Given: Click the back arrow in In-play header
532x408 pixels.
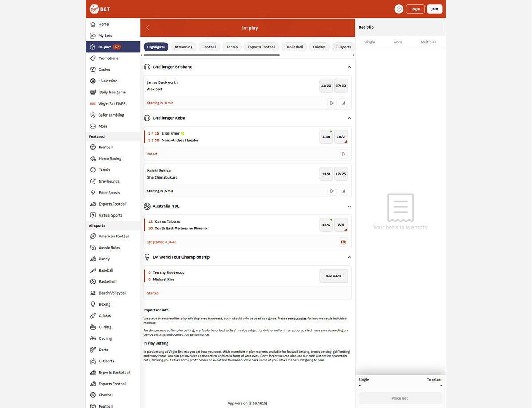Looking at the screenshot, I should [148, 27].
